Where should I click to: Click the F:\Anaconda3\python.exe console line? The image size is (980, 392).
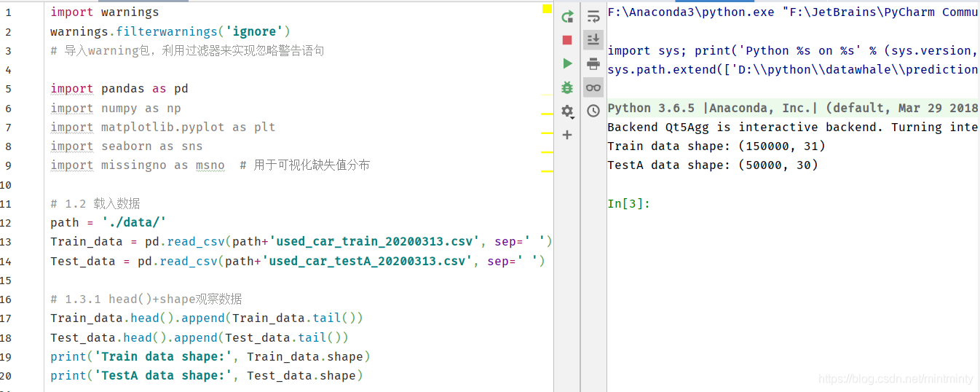pos(793,12)
